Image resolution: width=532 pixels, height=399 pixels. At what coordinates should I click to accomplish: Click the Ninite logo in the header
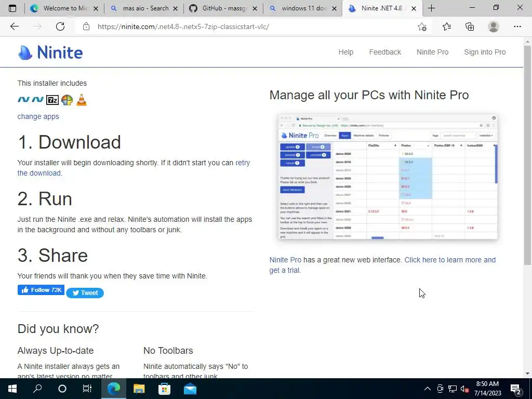pyautogui.click(x=50, y=52)
